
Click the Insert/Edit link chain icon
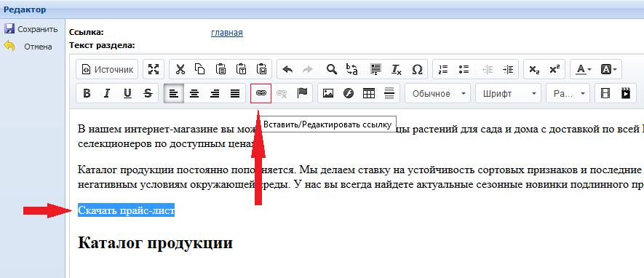point(261,94)
